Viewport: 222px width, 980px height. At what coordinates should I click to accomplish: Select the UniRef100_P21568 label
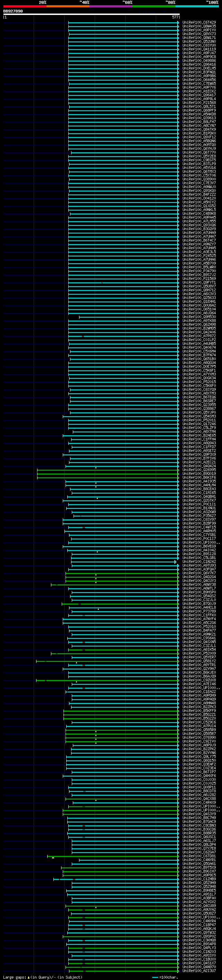[x=199, y=103]
